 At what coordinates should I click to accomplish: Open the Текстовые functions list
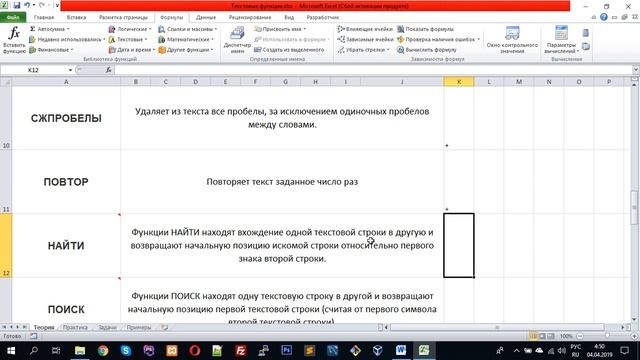[x=128, y=40]
